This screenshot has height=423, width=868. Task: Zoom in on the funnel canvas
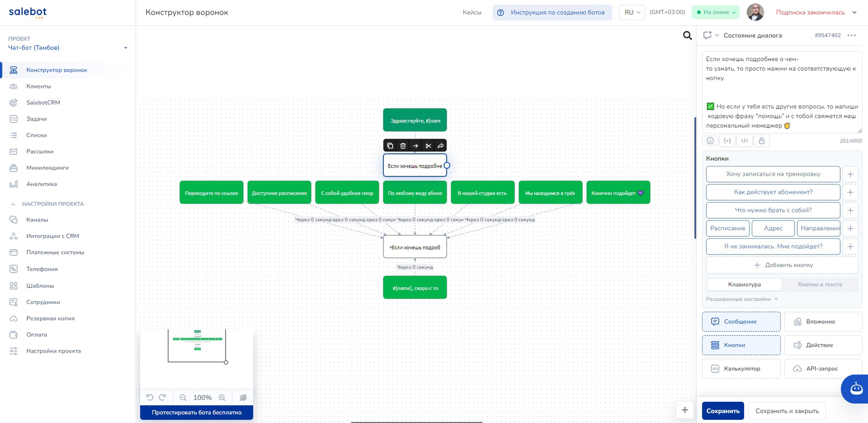click(x=222, y=398)
